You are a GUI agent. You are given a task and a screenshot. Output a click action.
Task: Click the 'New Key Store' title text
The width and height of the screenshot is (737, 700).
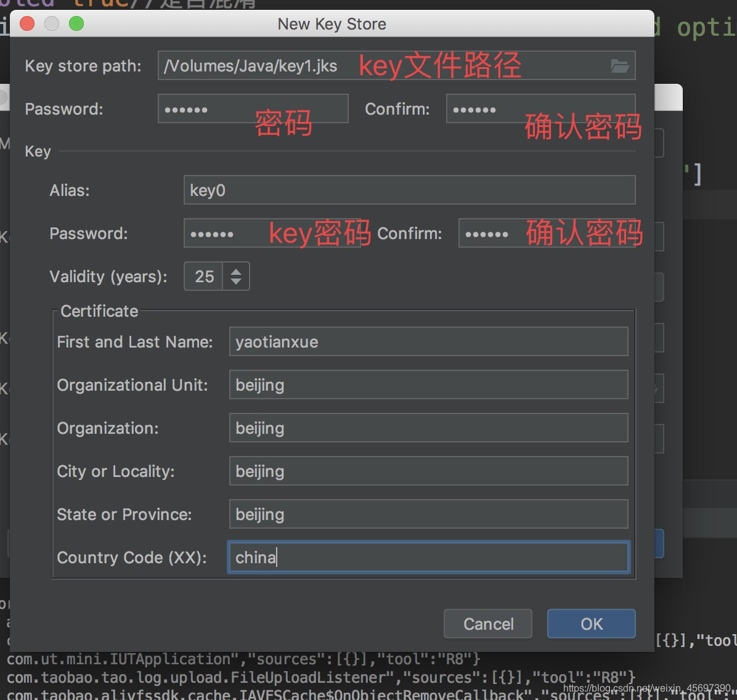[332, 24]
